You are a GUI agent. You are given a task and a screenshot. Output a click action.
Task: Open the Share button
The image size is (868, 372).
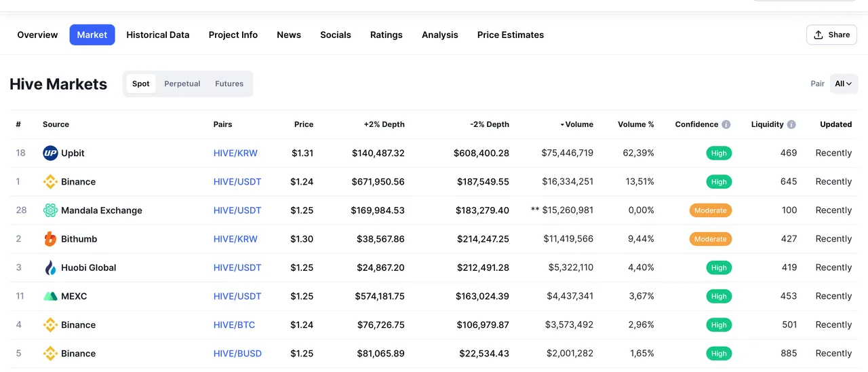[x=831, y=35]
